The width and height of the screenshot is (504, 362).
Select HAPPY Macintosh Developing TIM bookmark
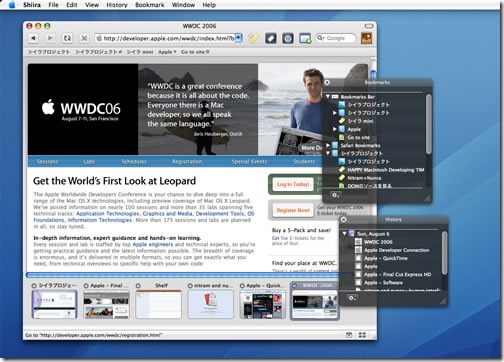(386, 170)
